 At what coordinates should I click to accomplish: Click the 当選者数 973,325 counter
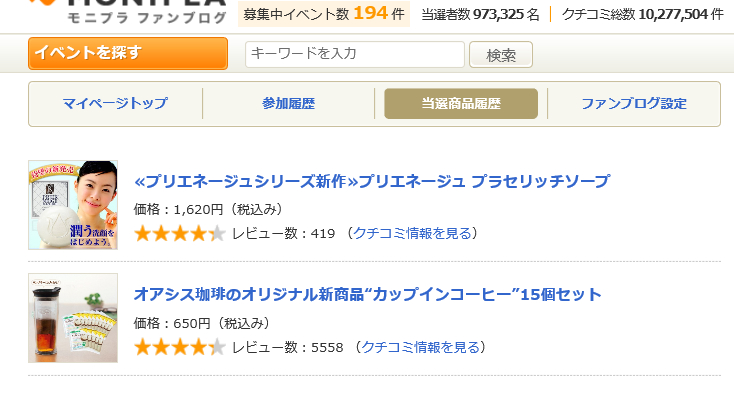click(x=494, y=14)
